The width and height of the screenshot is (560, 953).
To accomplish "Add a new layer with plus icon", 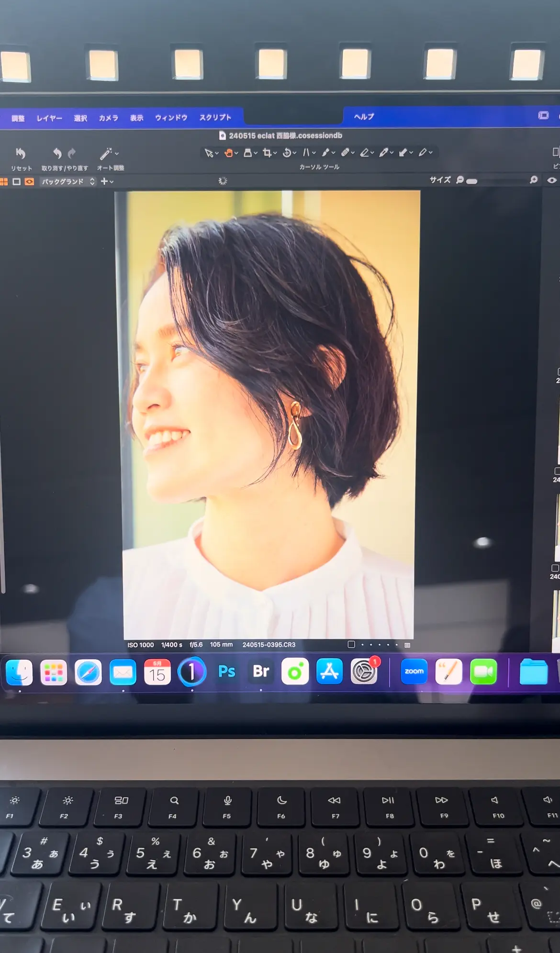I will click(x=104, y=181).
